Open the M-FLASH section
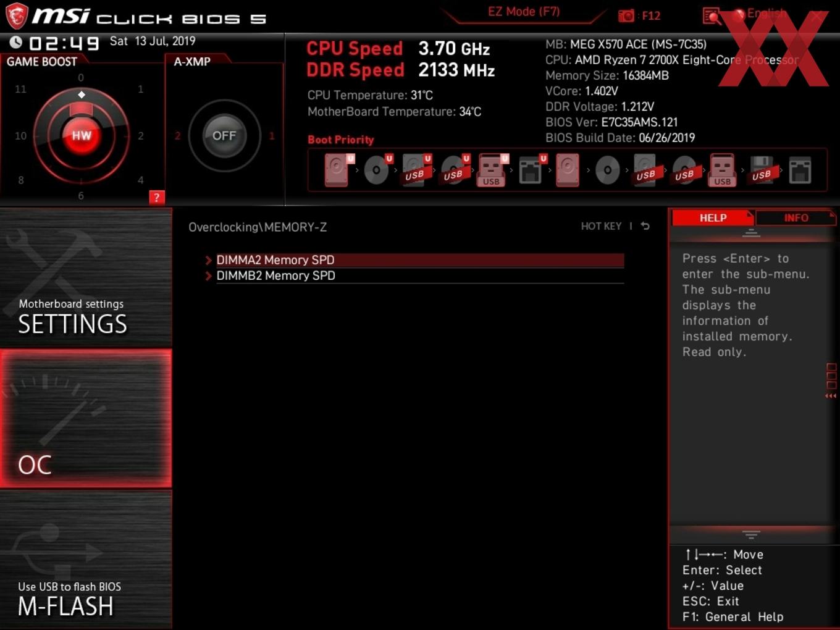This screenshot has height=630, width=840. [86, 560]
